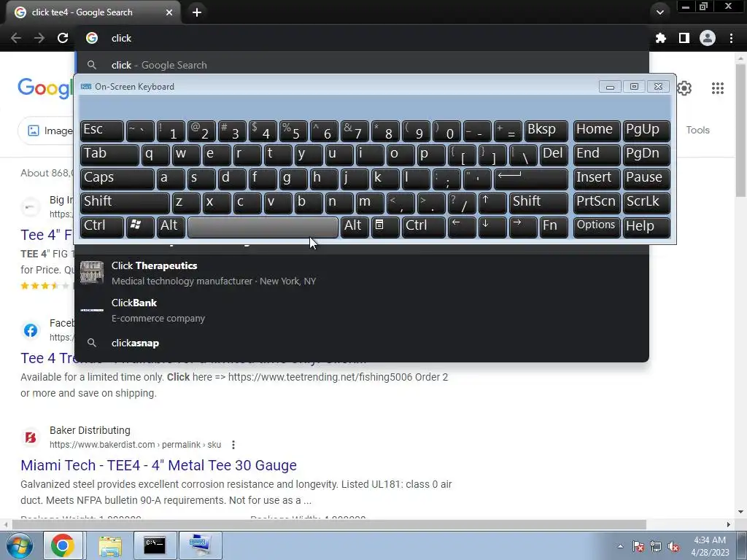Select 'click - Google Search' suggestion
The height and width of the screenshot is (560, 747).
362,65
